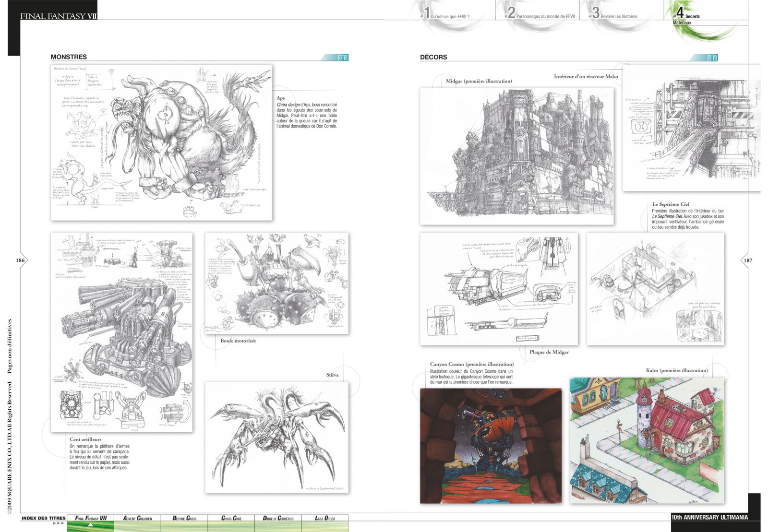768x532 pixels.
Task: Open the Before Crisis index tab
Action: pos(184,518)
